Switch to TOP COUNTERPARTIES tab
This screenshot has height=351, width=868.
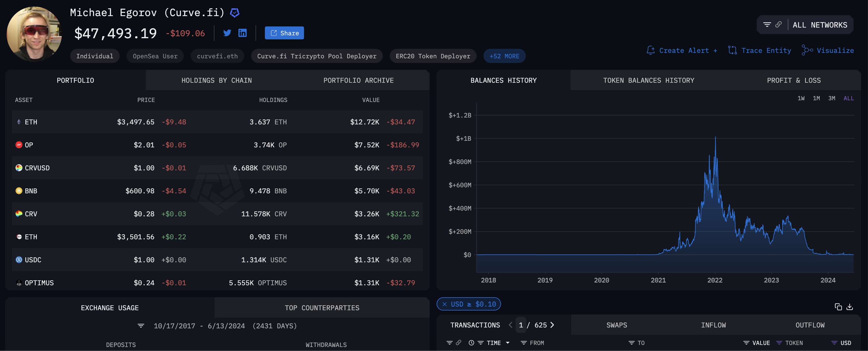tap(322, 308)
